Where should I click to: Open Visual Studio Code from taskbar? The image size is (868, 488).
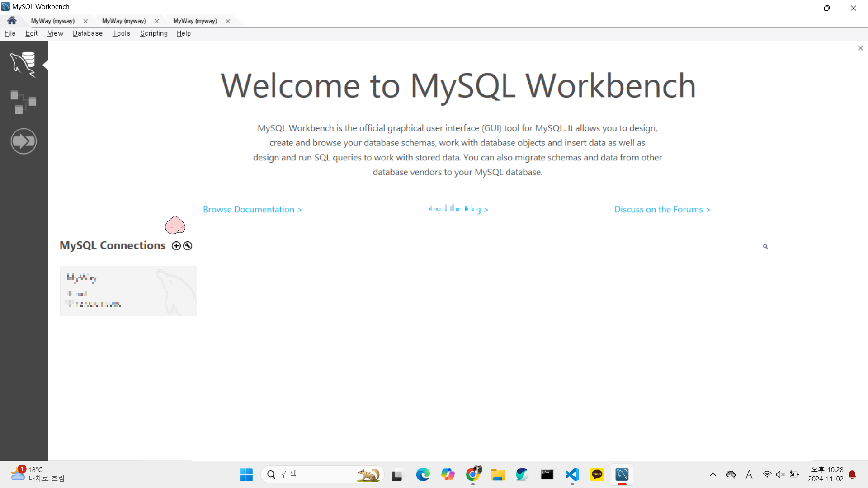[x=572, y=474]
